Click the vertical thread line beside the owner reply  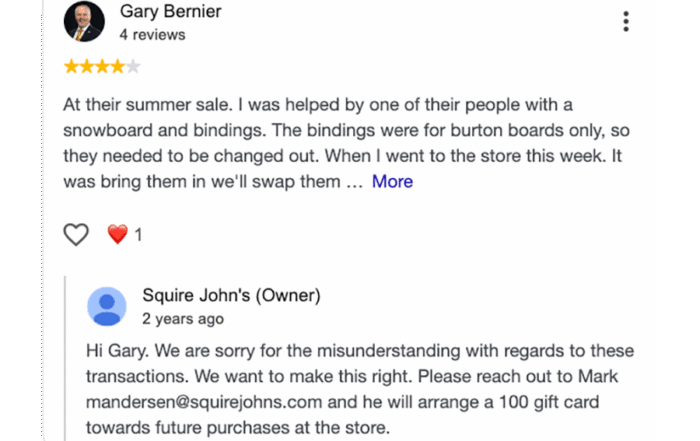point(65,358)
